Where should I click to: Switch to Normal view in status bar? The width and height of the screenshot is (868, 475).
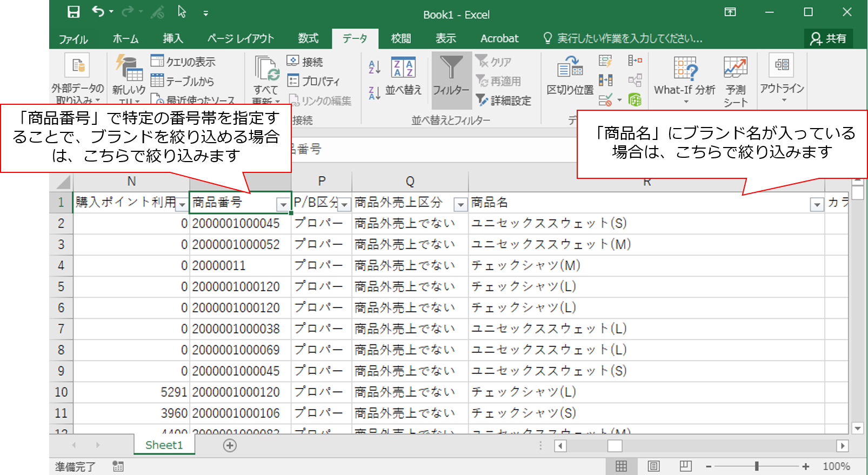tap(622, 466)
